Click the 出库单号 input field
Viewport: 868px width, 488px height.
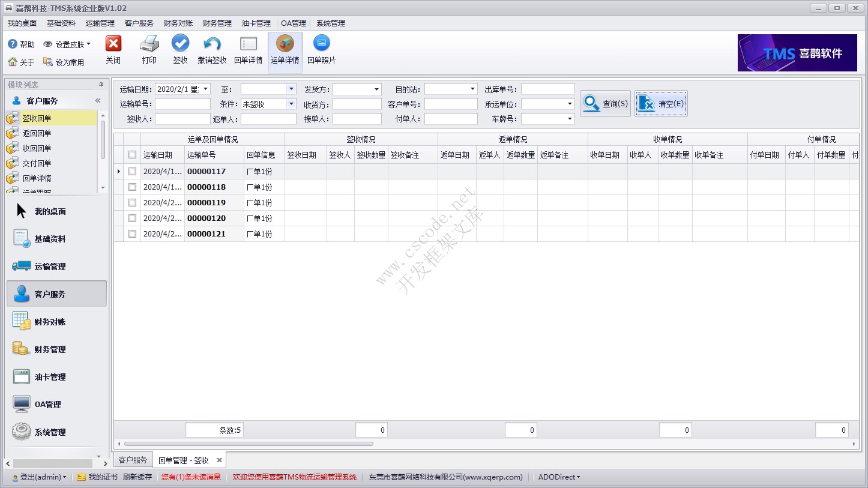548,89
